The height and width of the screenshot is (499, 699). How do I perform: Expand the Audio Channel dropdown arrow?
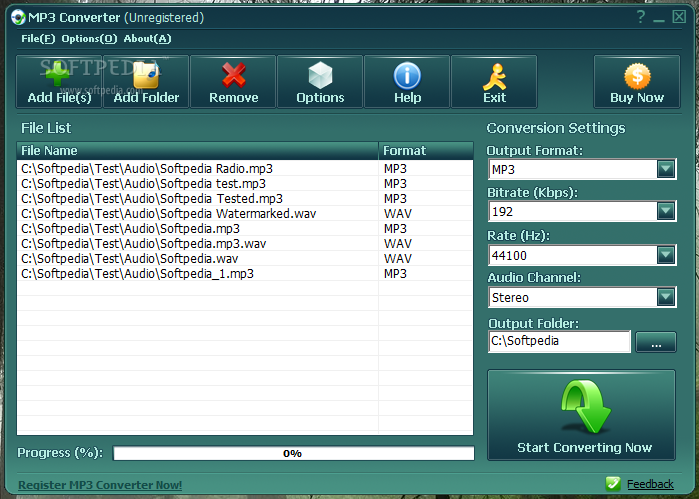pos(666,297)
